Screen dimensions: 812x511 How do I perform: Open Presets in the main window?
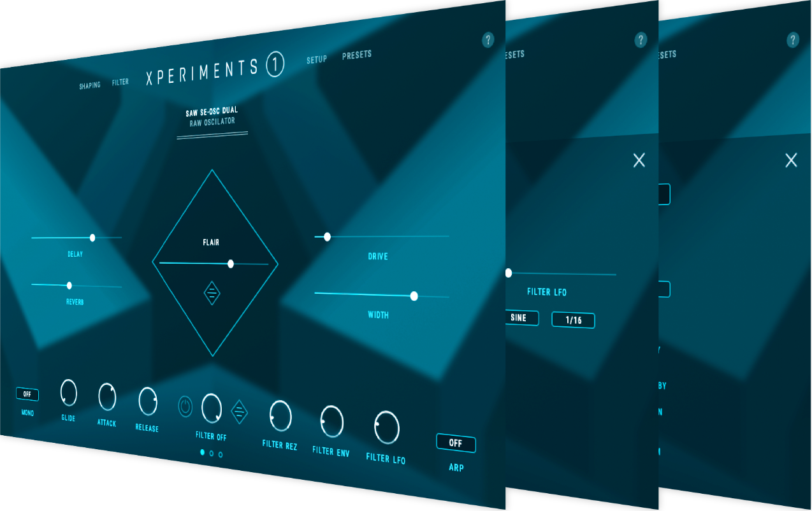coord(357,55)
